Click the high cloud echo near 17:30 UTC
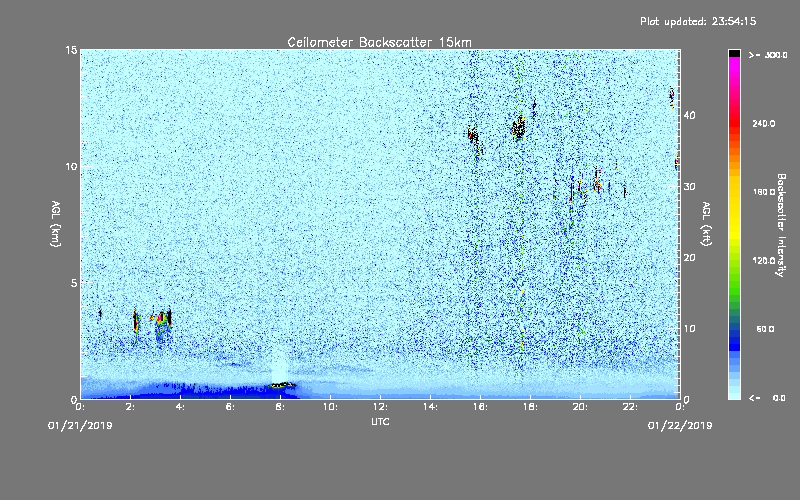 point(518,128)
